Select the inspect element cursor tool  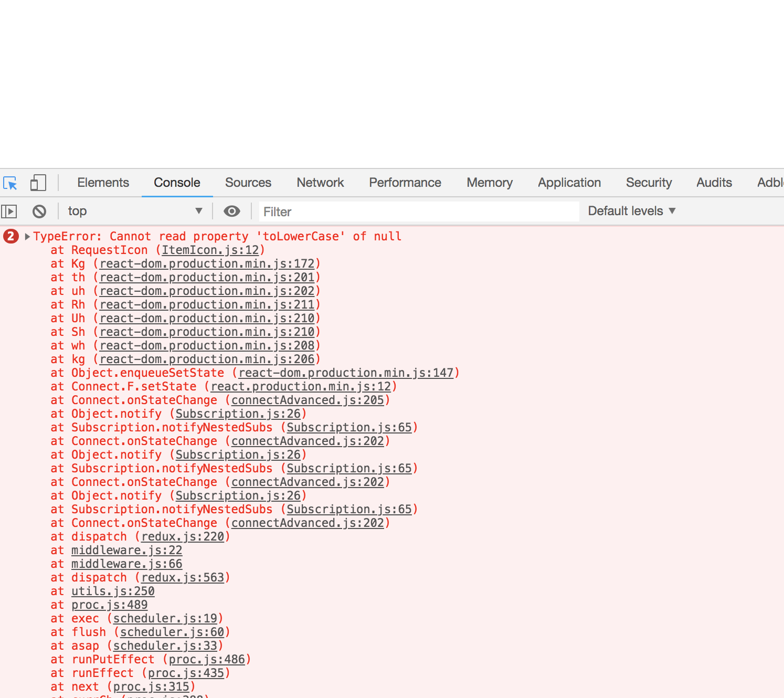point(10,183)
